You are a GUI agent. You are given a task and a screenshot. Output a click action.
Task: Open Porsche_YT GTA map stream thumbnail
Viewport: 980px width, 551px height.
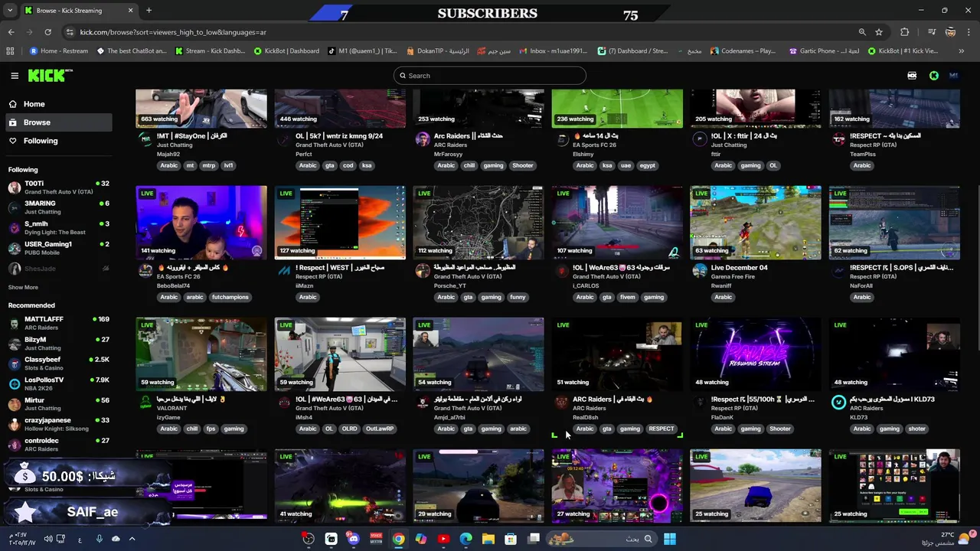tap(479, 223)
